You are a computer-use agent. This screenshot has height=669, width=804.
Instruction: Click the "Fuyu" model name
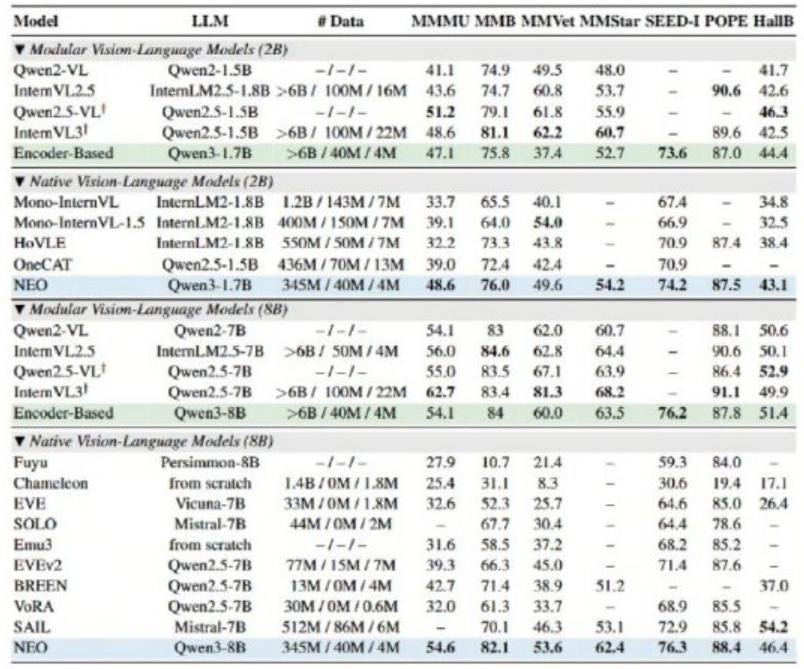31,462
